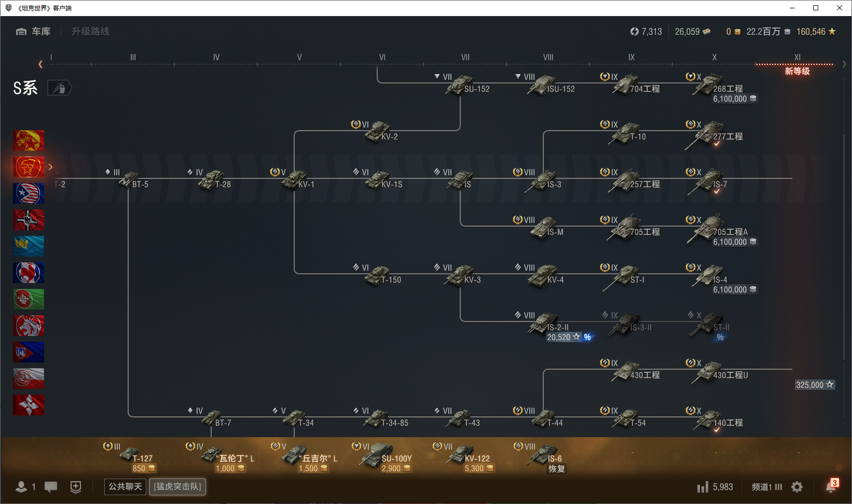Switch to the Germany nation flag
The width and height of the screenshot is (852, 504).
pos(29,220)
